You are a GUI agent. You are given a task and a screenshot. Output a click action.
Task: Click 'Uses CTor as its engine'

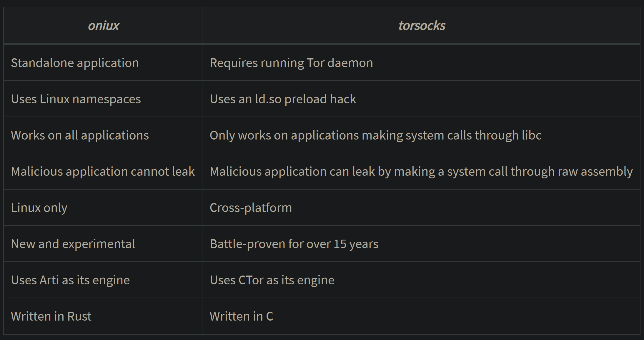point(272,280)
